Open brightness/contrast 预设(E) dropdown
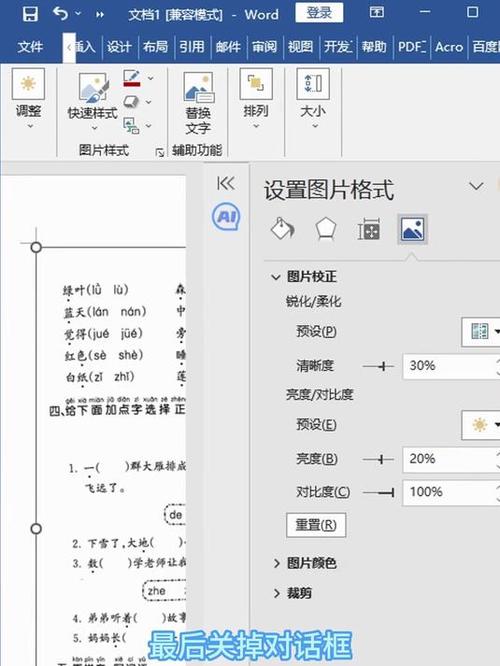Screen dimensions: 500x666 click(482, 424)
